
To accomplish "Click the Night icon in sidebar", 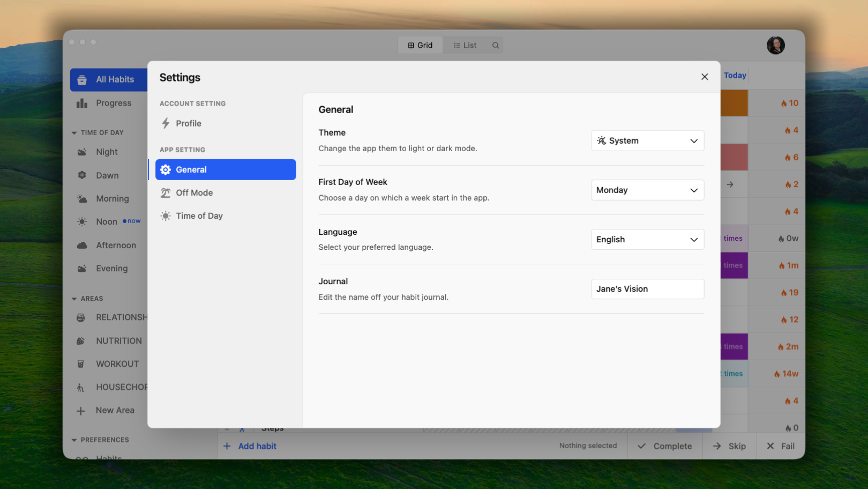I will 82,152.
